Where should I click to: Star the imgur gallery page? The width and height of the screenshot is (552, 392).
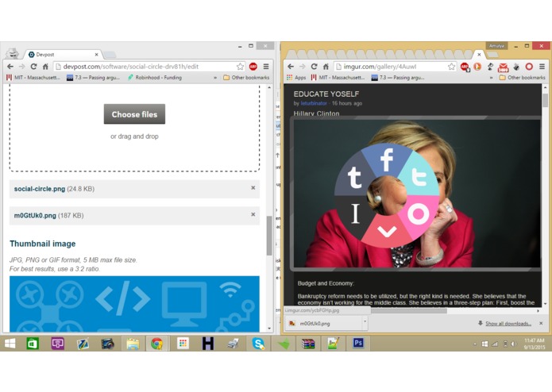(x=451, y=67)
